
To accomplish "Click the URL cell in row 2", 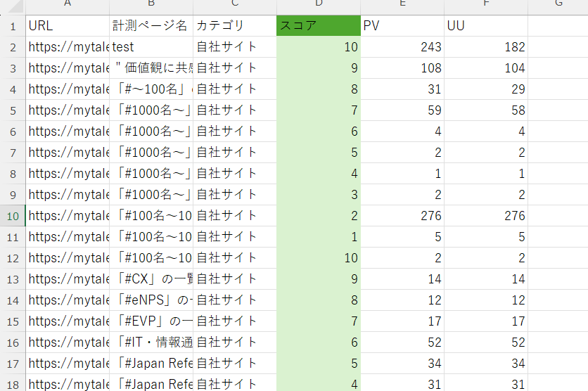I will pyautogui.click(x=68, y=47).
